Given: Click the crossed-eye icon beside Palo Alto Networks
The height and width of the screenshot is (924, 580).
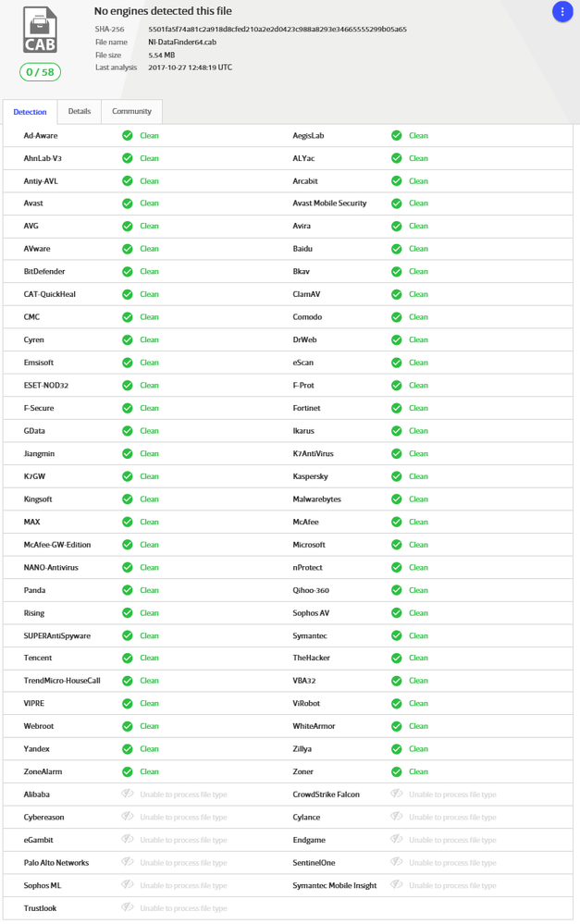Looking at the screenshot, I should pyautogui.click(x=128, y=863).
